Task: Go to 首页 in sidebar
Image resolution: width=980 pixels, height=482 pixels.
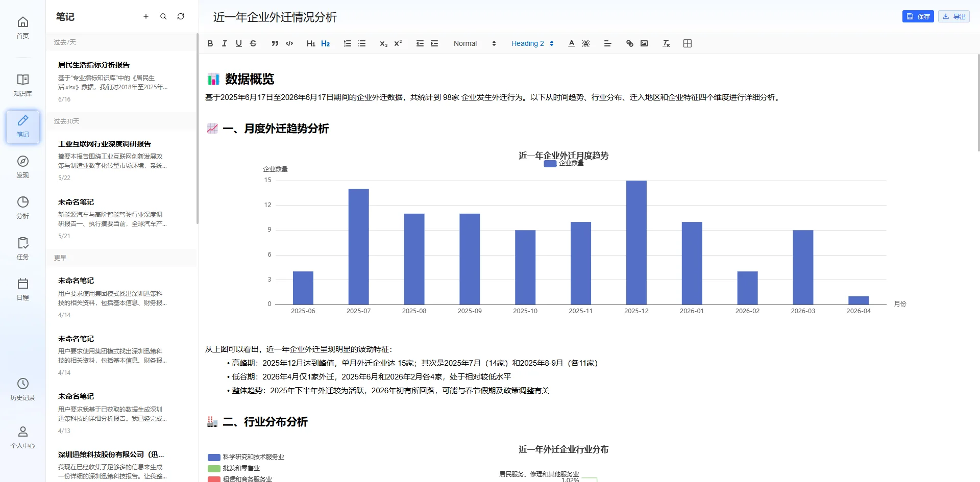Action: point(22,28)
